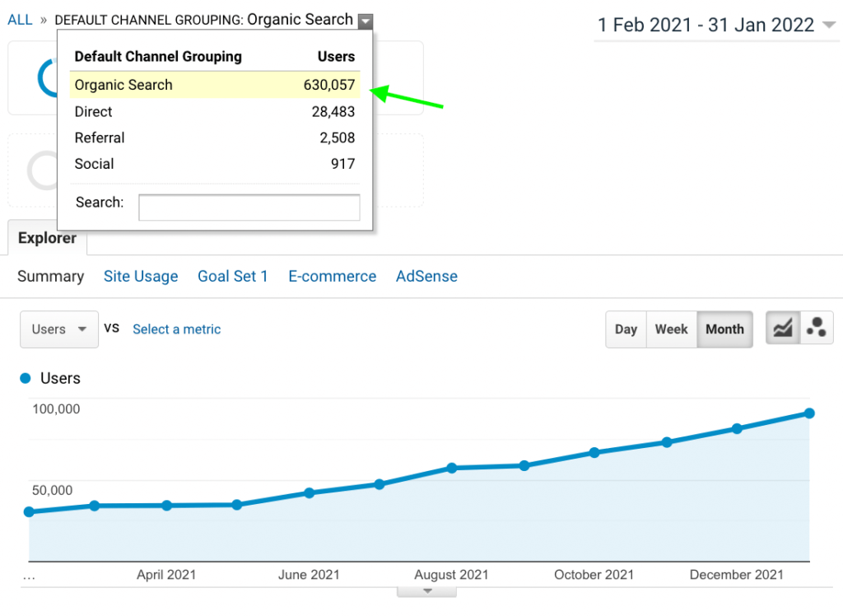The image size is (843, 616).
Task: Toggle the Week interval button
Action: point(671,329)
